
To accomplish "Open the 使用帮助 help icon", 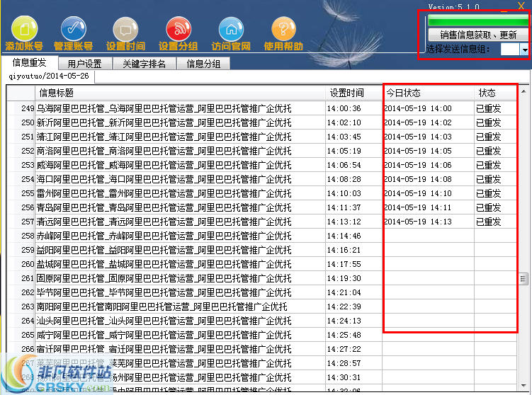I will (283, 33).
